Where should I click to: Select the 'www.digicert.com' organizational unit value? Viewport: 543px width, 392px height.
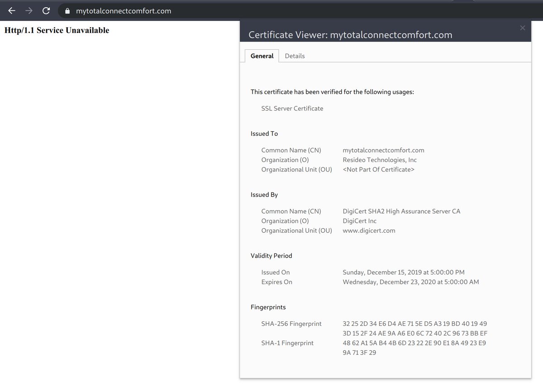[x=369, y=231]
